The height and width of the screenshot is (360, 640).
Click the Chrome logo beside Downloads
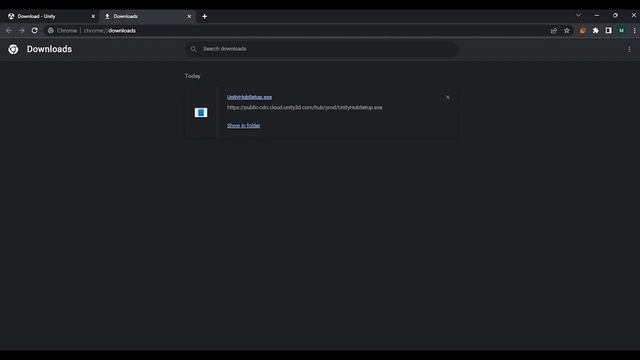click(13, 49)
